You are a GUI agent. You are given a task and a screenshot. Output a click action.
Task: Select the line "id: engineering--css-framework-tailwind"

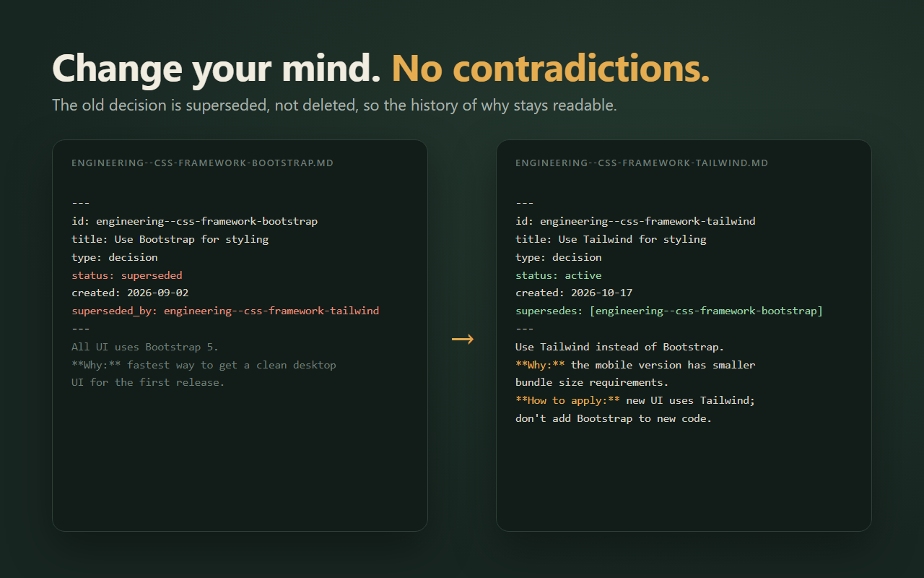tap(635, 221)
